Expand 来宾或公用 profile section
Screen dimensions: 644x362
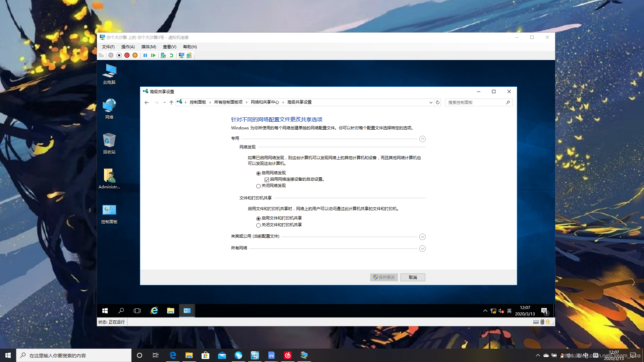(x=422, y=237)
